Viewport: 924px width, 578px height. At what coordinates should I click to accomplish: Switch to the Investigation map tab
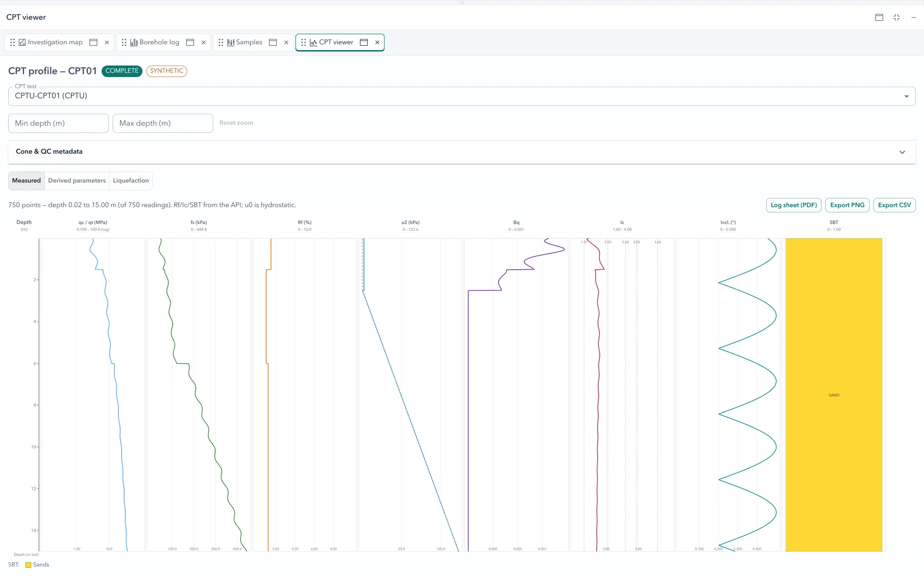[55, 42]
